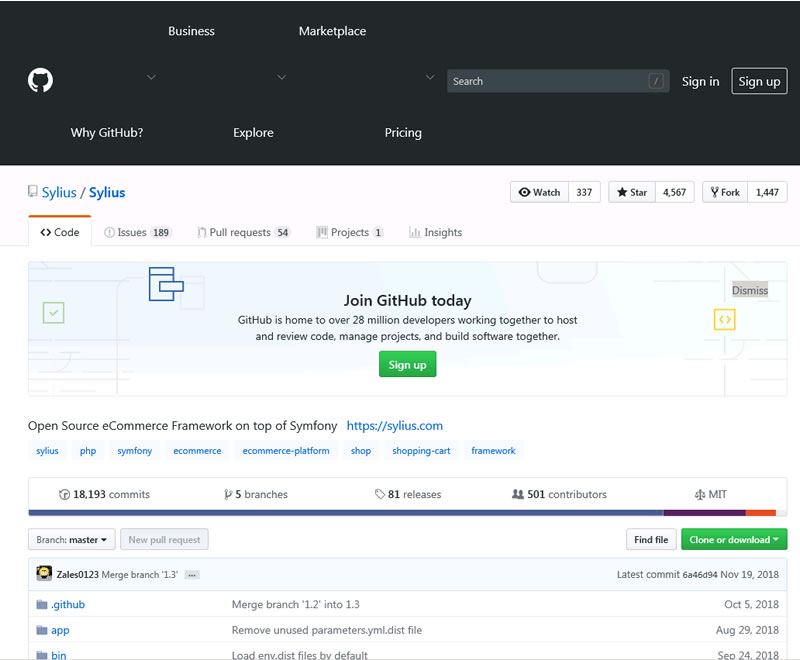800x660 pixels.
Task: Expand the Explore navigation menu
Action: point(253,132)
